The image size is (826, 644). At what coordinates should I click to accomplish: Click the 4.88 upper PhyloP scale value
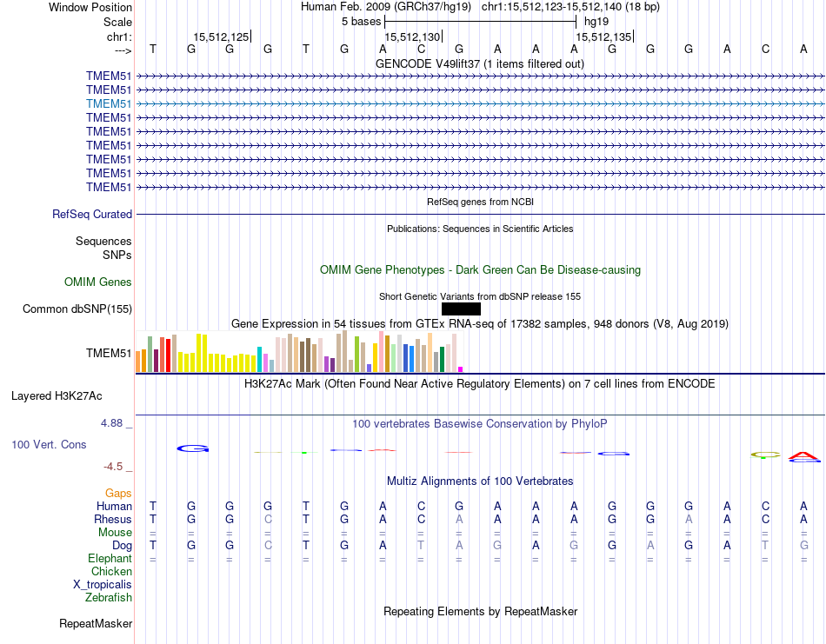111,423
